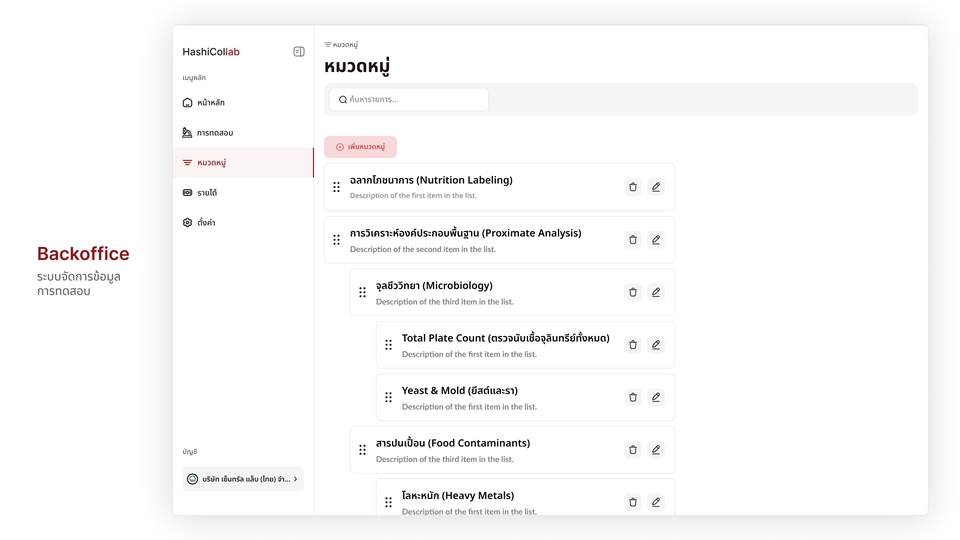Open the หน้าหลัก home menu
Image resolution: width=960 pixels, height=540 pixels.
click(210, 103)
